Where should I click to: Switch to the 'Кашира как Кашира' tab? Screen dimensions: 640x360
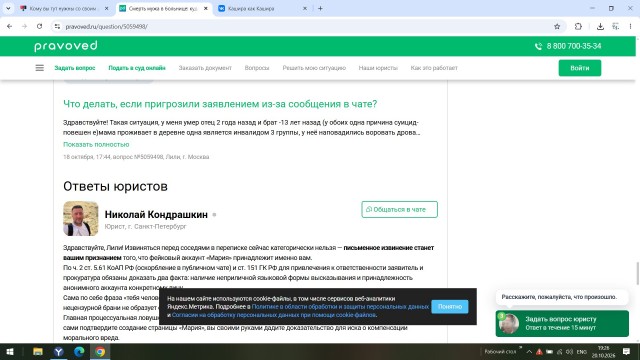pyautogui.click(x=262, y=8)
